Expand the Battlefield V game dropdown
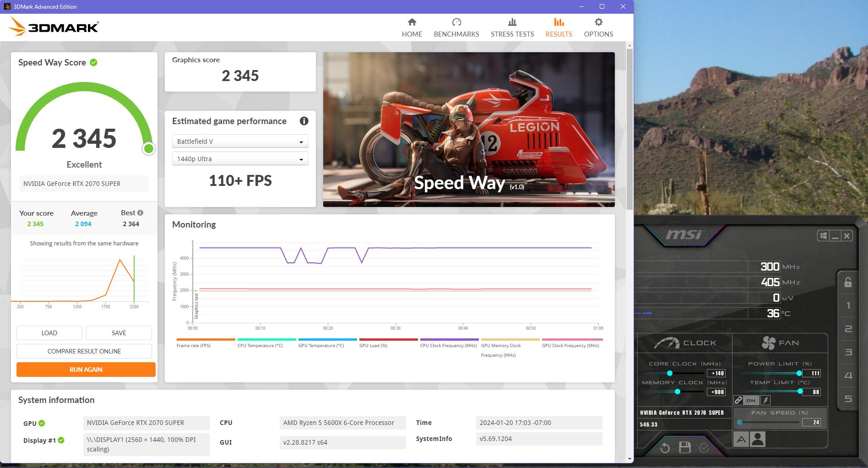This screenshot has width=868, height=468. pos(240,141)
